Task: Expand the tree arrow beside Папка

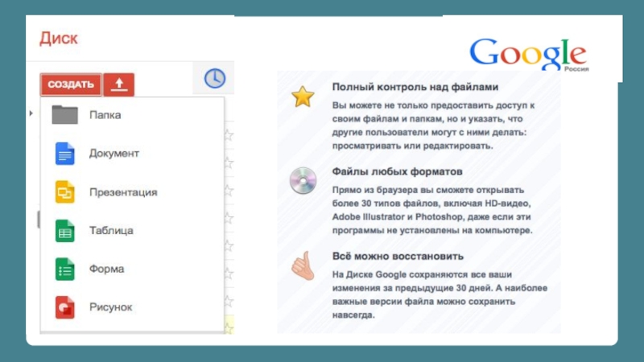Action: tap(31, 113)
